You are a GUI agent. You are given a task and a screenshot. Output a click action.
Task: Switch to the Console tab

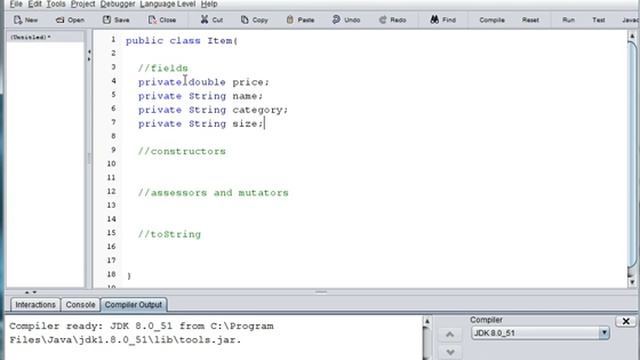pos(80,304)
